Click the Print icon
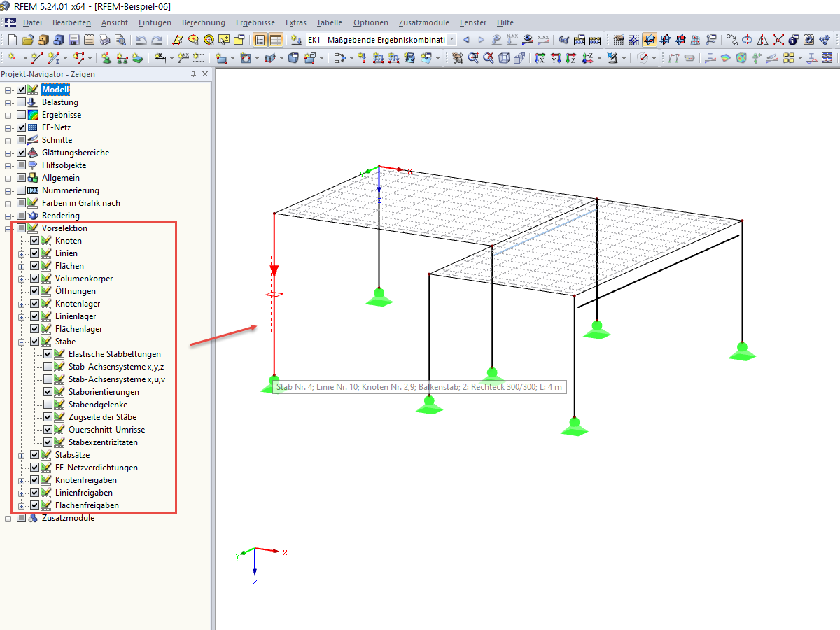840x630 pixels. (x=105, y=40)
